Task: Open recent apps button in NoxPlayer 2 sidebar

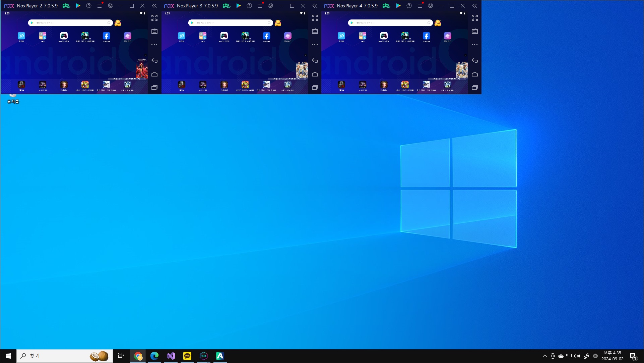Action: [x=154, y=88]
